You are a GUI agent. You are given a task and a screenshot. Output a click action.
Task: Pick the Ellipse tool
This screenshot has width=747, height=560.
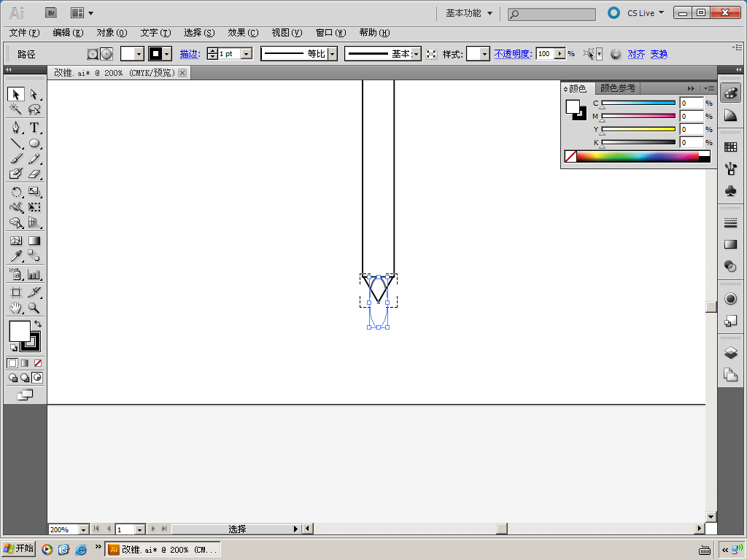pyautogui.click(x=34, y=143)
